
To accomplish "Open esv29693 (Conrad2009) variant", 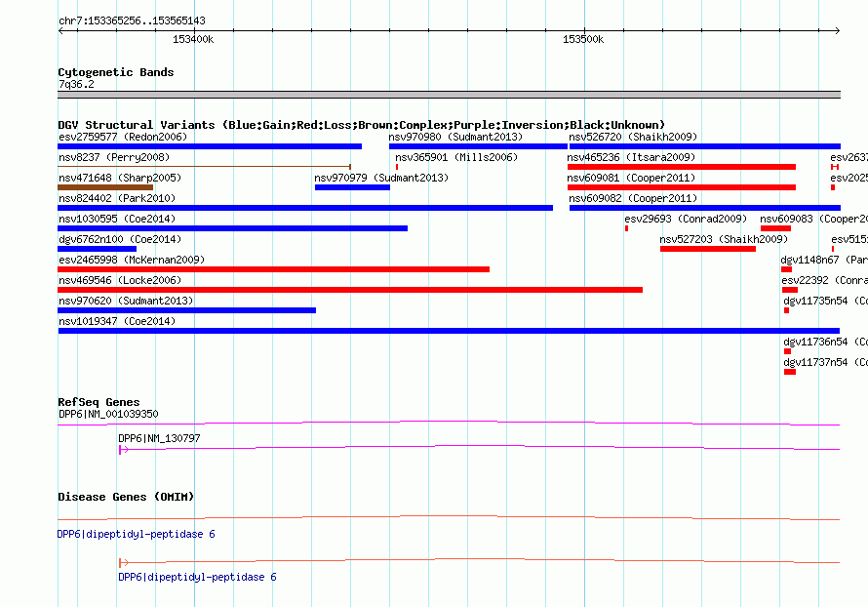I will tap(686, 219).
